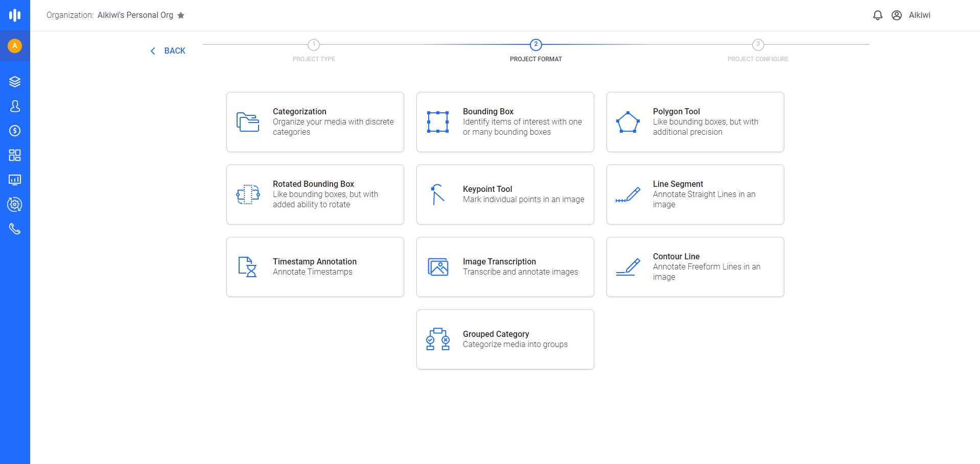The height and width of the screenshot is (464, 980).
Task: Select the Timestamp Annotation card
Action: tap(315, 267)
